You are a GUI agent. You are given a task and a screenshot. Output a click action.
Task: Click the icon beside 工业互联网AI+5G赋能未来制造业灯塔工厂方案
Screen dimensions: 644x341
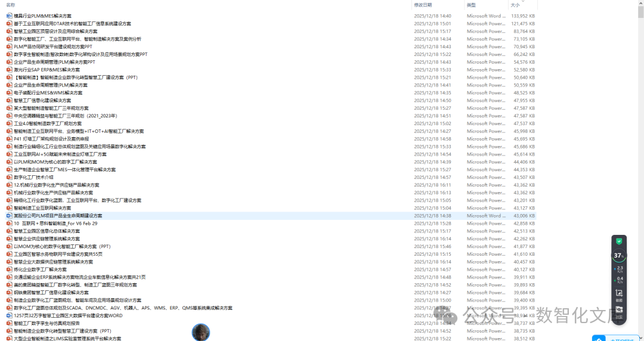10,154
